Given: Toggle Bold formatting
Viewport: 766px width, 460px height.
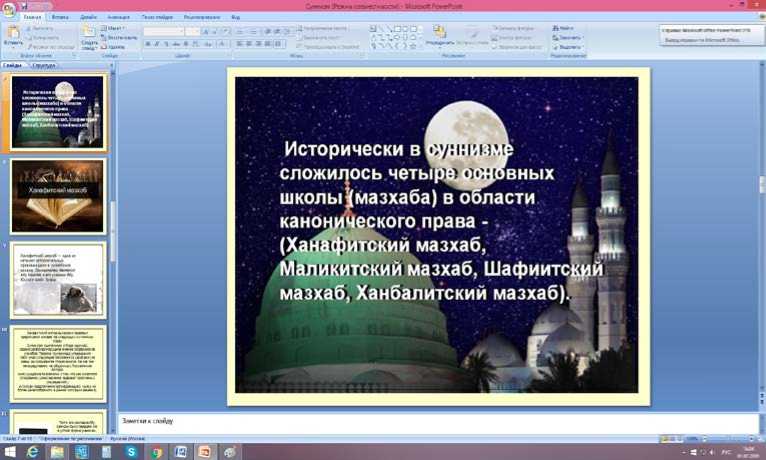Looking at the screenshot, I should [148, 44].
